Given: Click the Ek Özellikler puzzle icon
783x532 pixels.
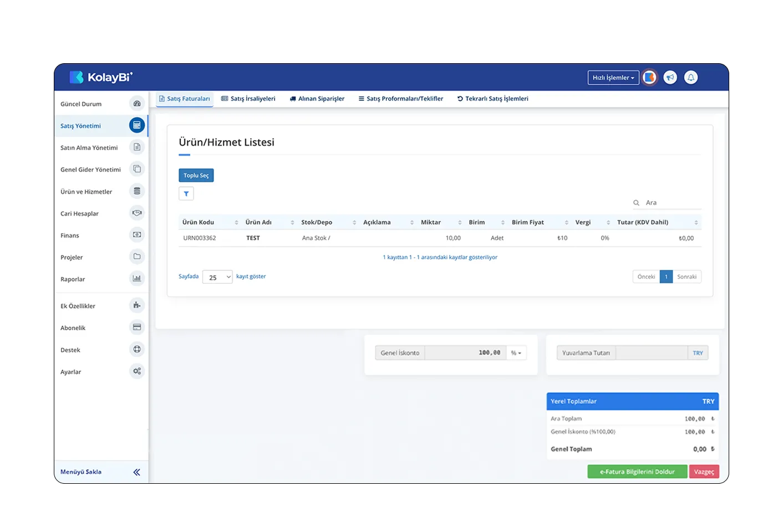Looking at the screenshot, I should [x=137, y=305].
